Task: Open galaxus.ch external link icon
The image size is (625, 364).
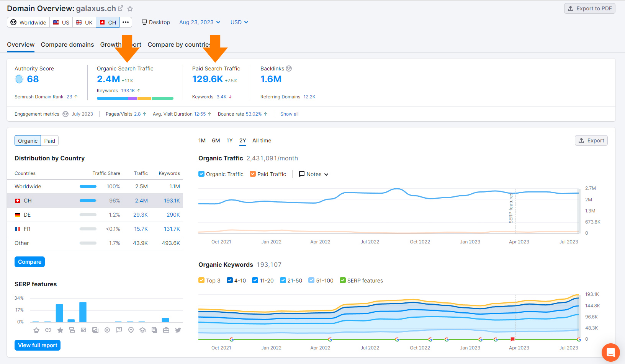Action: [x=121, y=8]
